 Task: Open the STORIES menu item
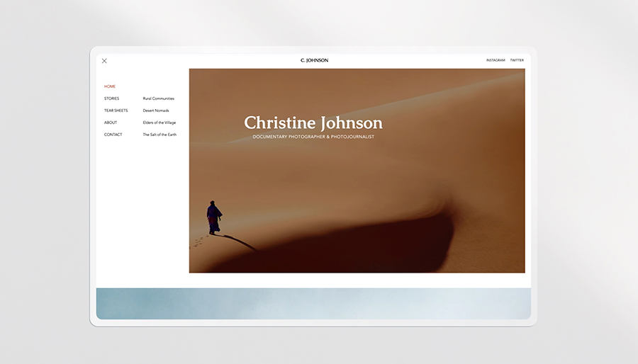(x=111, y=98)
